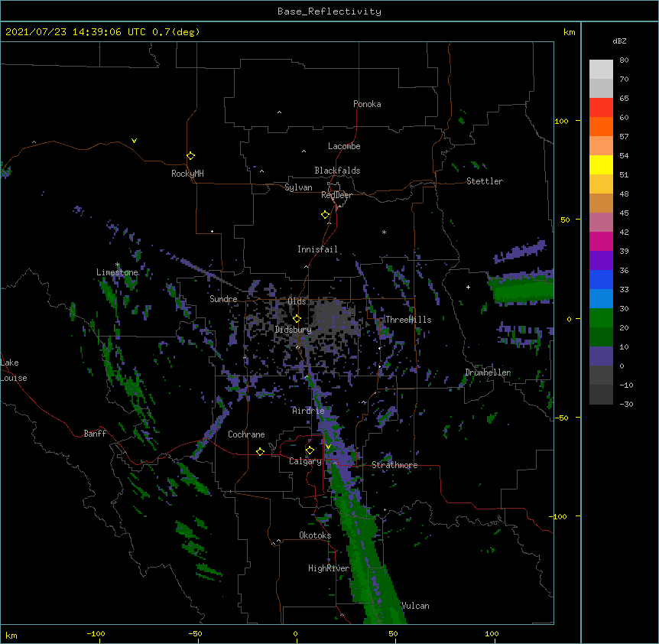Screen dimensions: 659x644
Task: Click the Base_Reflectivity title text
Action: pyautogui.click(x=329, y=11)
